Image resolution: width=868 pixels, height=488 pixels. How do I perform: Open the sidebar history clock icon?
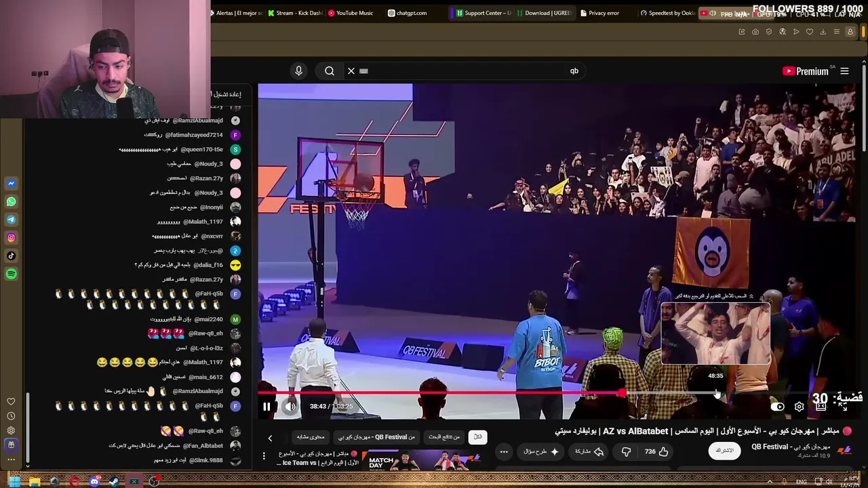pos(11,416)
